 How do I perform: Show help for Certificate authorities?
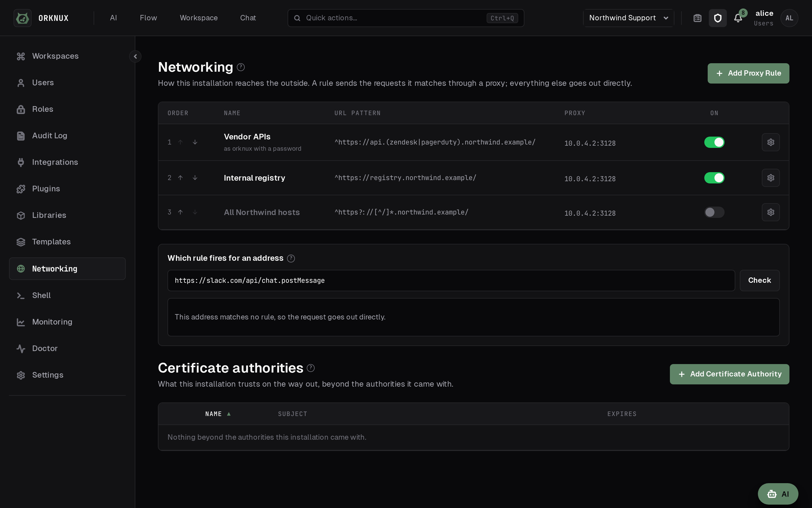pyautogui.click(x=311, y=368)
